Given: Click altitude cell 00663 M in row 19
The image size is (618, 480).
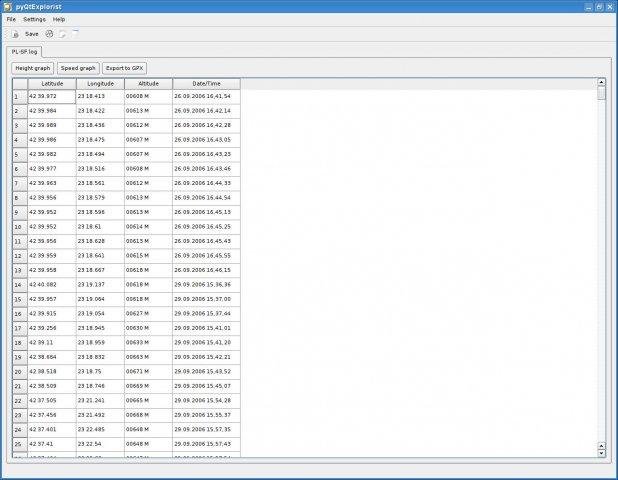Looking at the screenshot, I should tap(149, 357).
